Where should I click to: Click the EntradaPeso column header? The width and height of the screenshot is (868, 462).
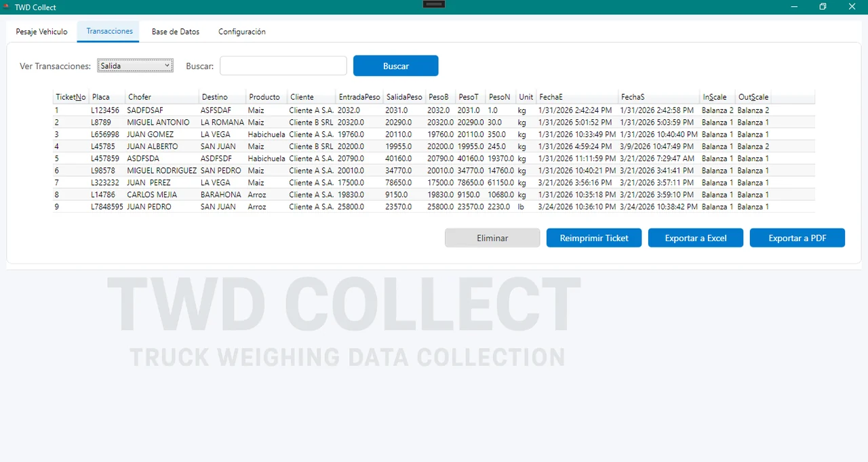point(360,97)
